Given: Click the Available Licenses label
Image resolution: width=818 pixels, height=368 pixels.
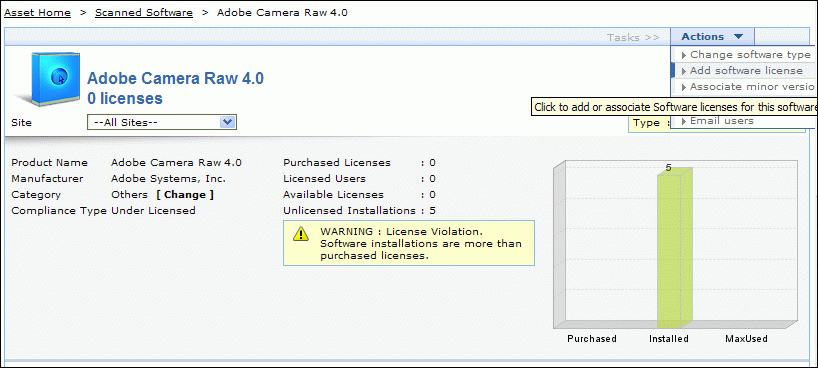Looking at the screenshot, I should [333, 195].
